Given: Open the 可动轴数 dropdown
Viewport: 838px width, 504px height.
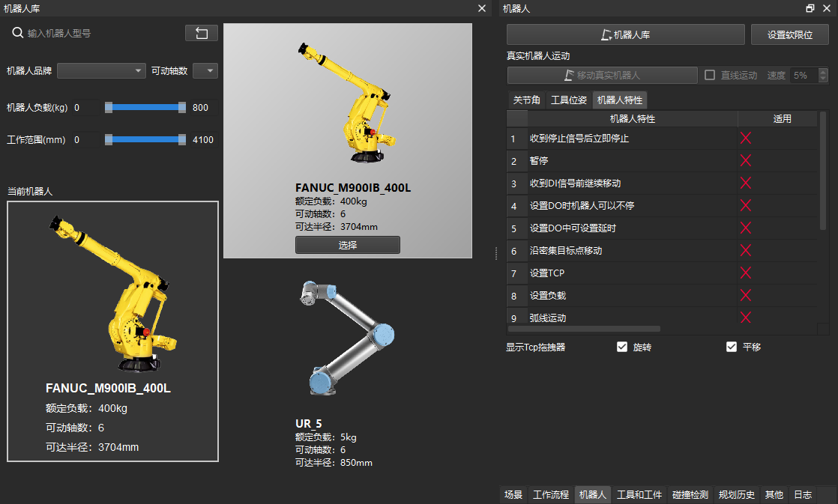Looking at the screenshot, I should pos(205,70).
